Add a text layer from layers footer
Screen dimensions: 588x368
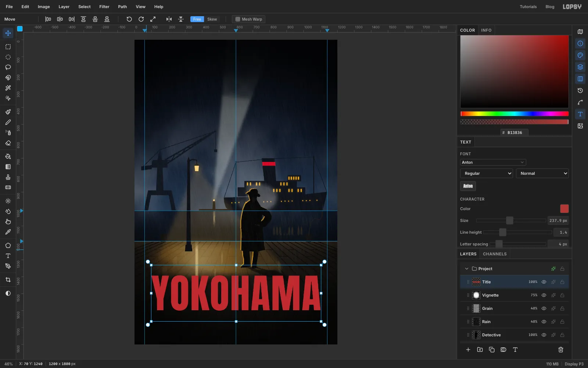tap(515, 350)
